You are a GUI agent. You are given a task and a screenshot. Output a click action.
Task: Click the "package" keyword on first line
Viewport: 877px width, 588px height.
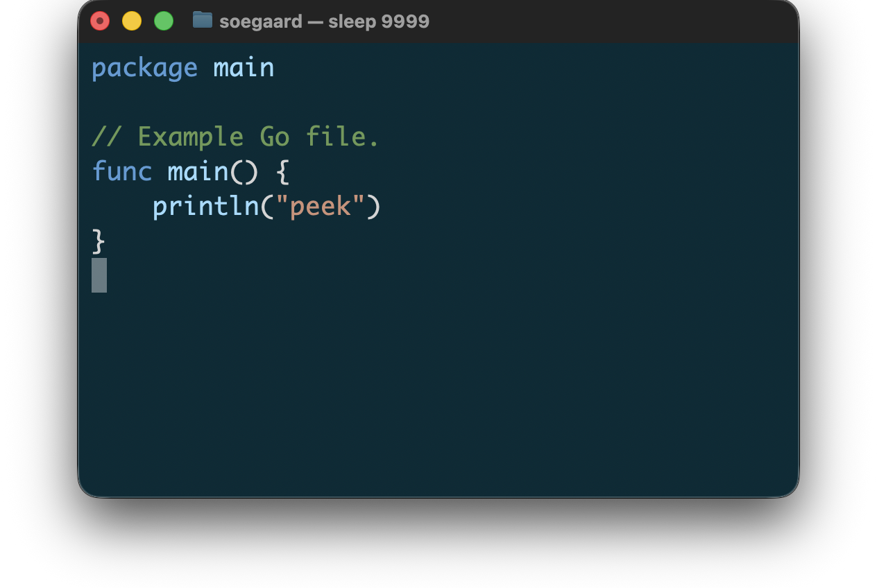tap(144, 68)
